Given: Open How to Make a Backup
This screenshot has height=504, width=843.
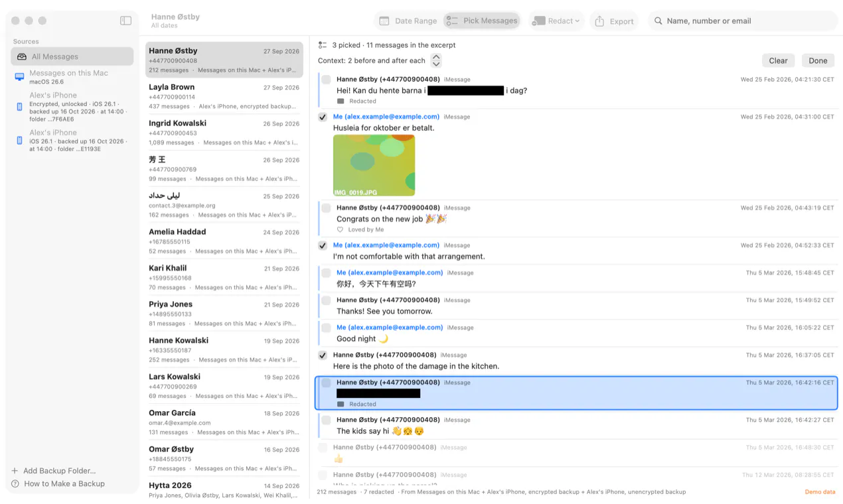Looking at the screenshot, I should (64, 483).
